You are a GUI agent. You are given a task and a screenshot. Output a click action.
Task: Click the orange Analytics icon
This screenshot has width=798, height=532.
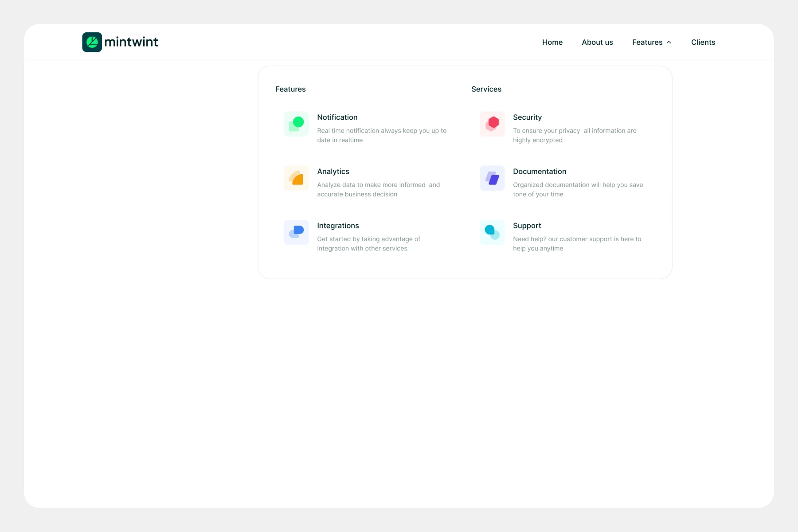pos(296,178)
